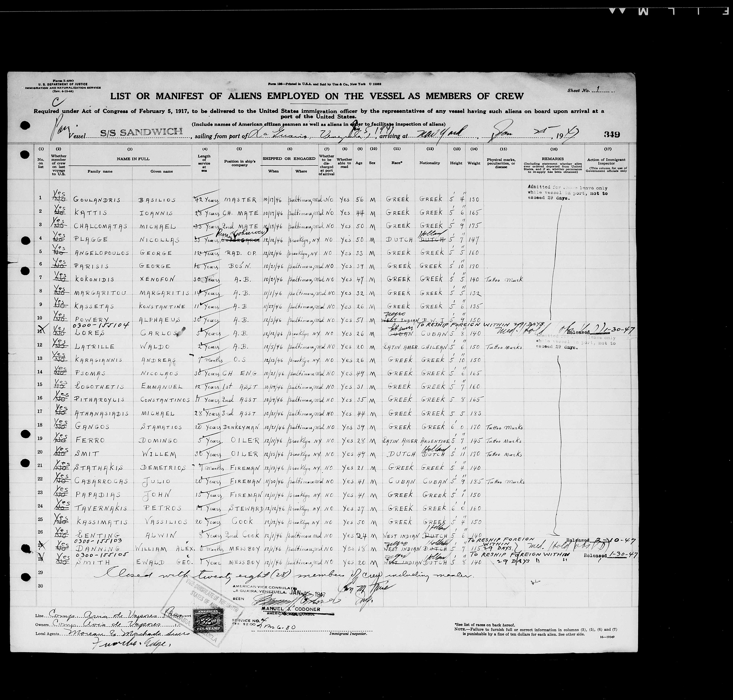
Task: Click the position RAD. OP.
Action: tap(241, 253)
